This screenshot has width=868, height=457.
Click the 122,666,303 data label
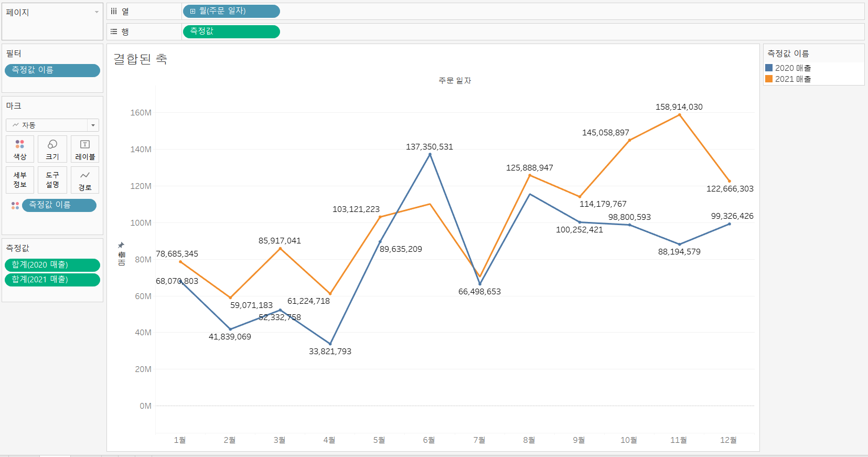(x=730, y=188)
